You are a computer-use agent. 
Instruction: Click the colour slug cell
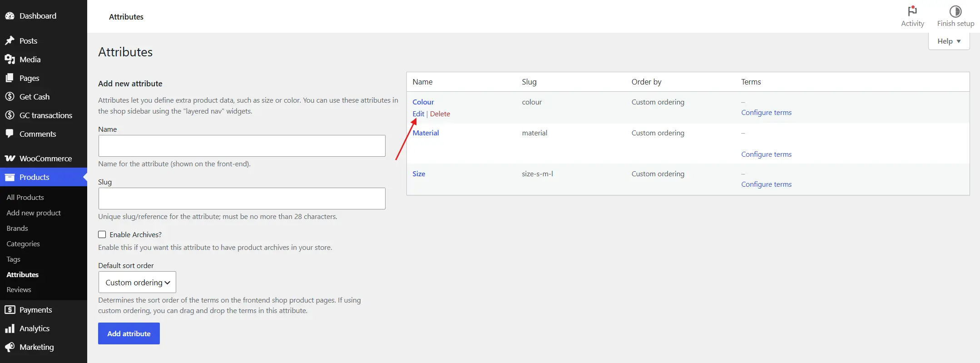tap(532, 102)
